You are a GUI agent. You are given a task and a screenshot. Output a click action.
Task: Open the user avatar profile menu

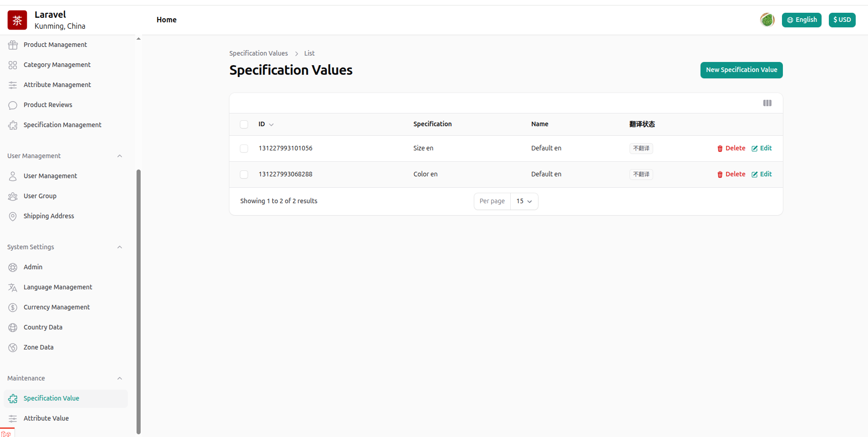[767, 20]
